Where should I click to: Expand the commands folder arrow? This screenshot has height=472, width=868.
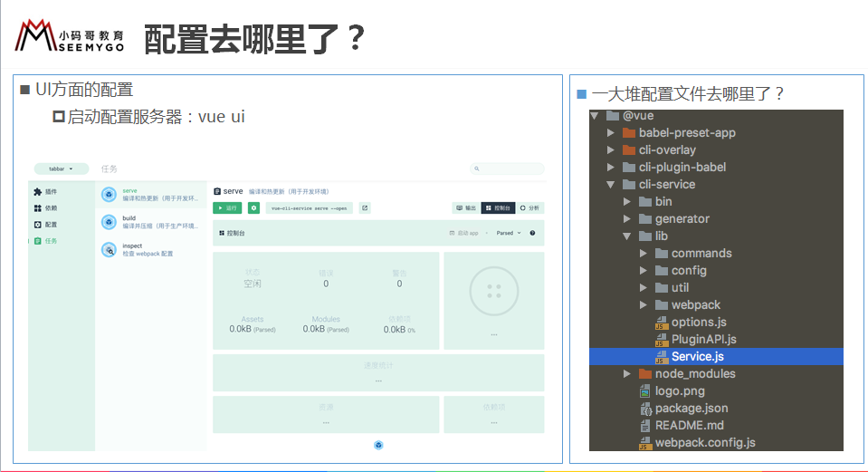(x=643, y=253)
